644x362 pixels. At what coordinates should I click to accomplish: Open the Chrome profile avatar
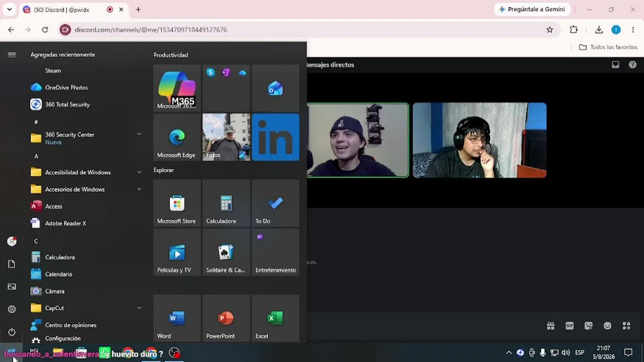pos(616,30)
